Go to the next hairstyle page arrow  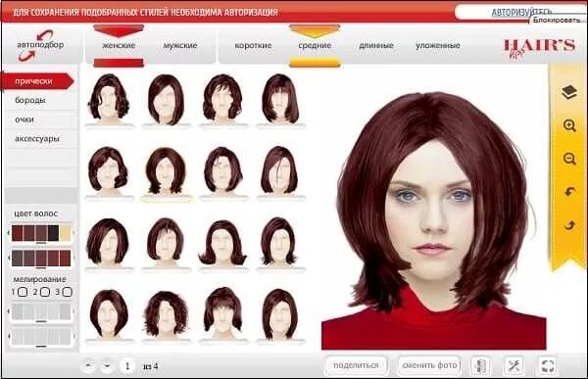107,365
